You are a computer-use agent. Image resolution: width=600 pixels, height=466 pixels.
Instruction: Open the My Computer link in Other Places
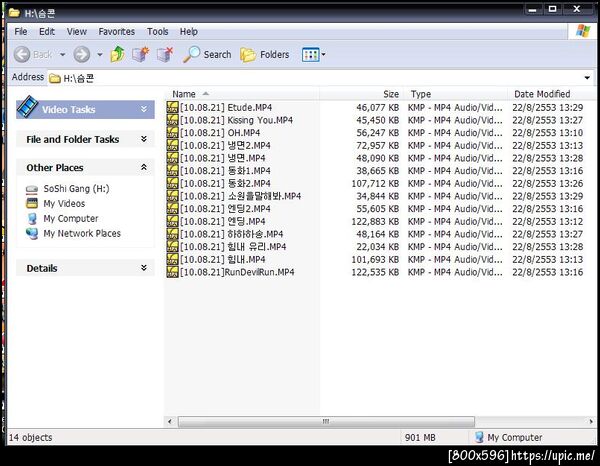[71, 218]
